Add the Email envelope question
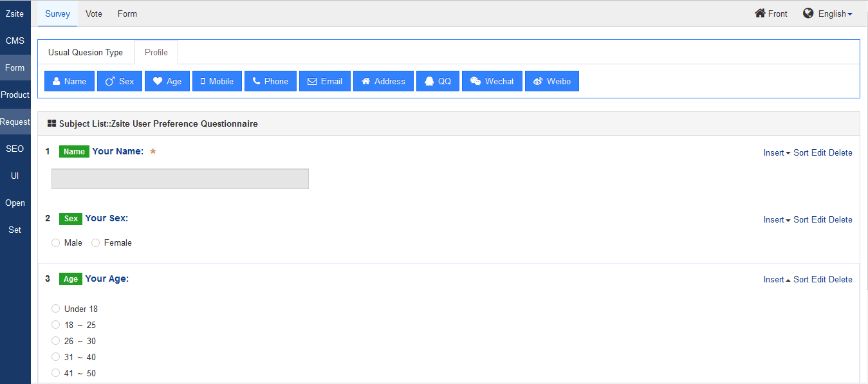The height and width of the screenshot is (384, 868). coord(325,81)
